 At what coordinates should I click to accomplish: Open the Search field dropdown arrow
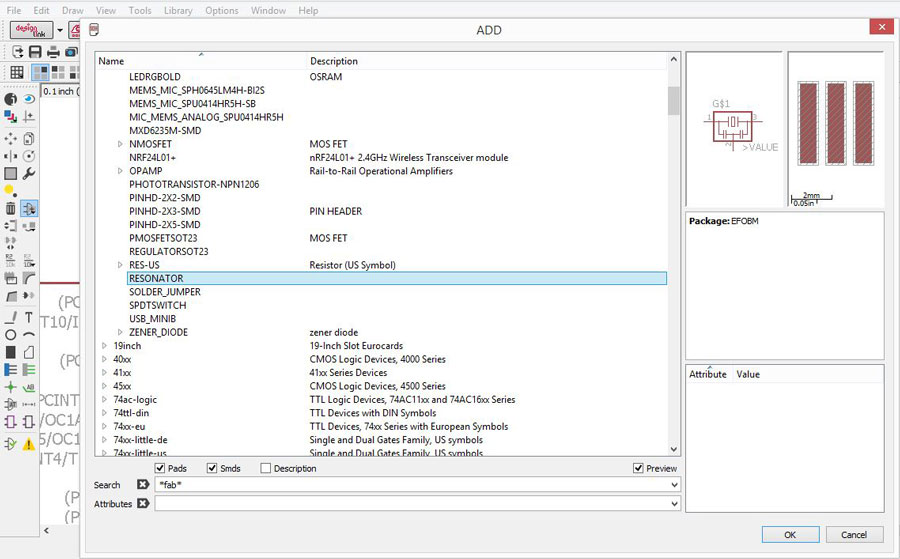674,485
